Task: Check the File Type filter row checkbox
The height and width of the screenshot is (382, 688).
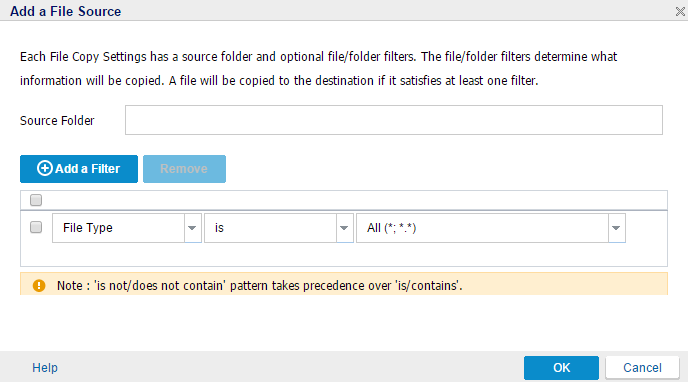Action: click(x=36, y=227)
